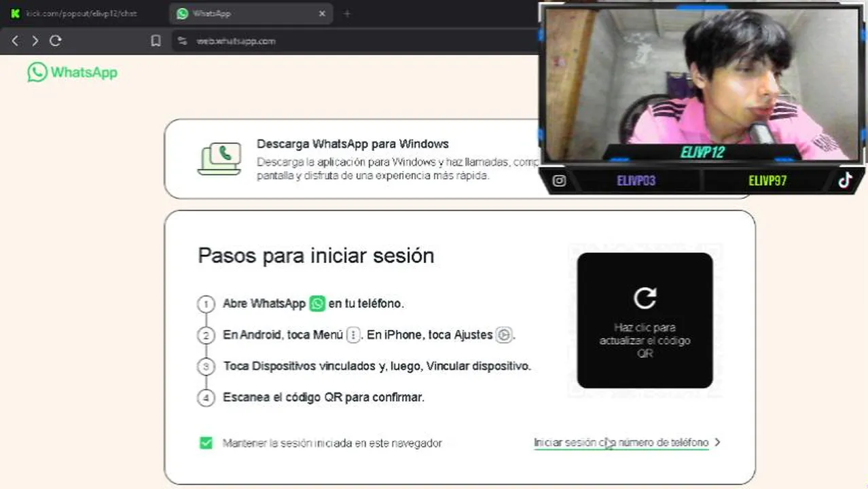868x489 pixels.
Task: Click the Pasos para iniciar sesión heading
Action: tap(316, 256)
